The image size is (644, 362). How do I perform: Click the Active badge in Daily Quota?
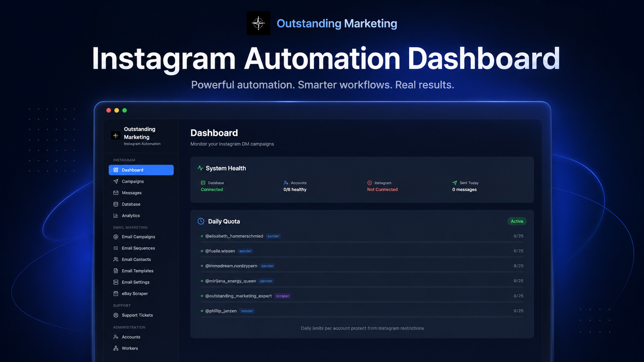click(x=517, y=221)
